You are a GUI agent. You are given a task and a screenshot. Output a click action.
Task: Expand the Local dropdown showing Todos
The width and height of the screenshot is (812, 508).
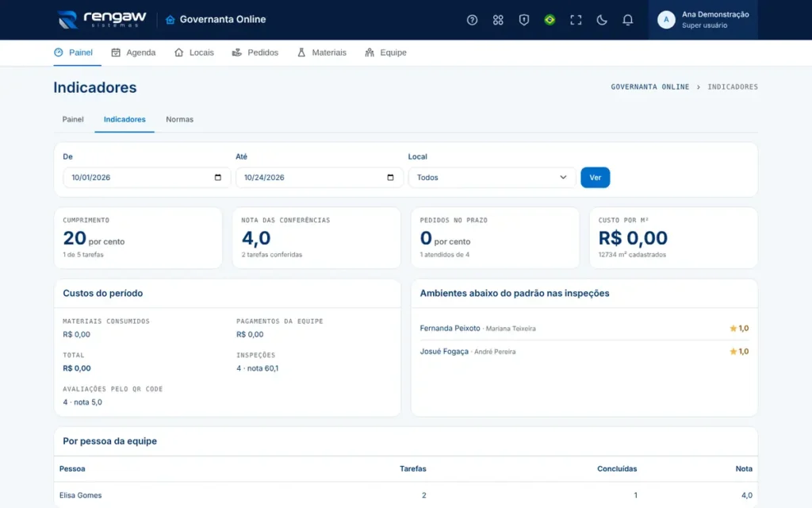(x=492, y=177)
